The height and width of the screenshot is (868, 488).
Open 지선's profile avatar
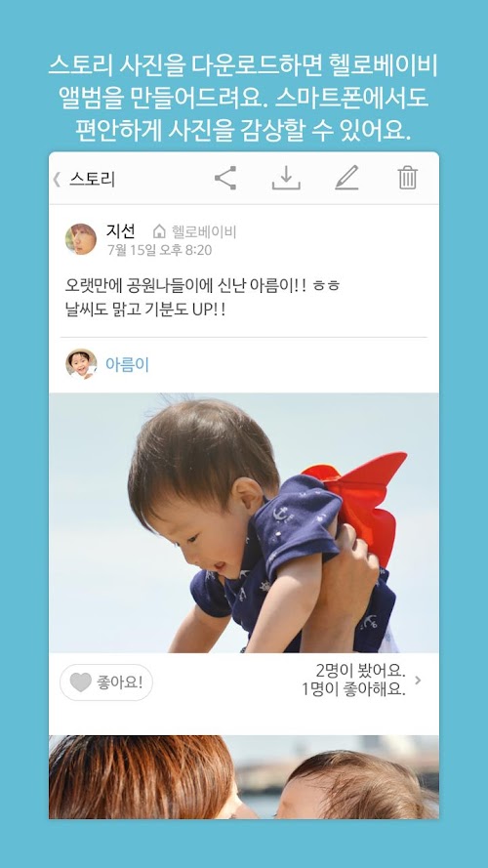(x=81, y=239)
